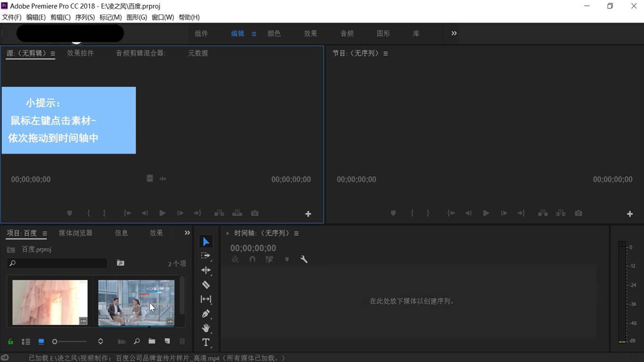Select the Hand tool
The width and height of the screenshot is (644, 362).
pos(206,328)
